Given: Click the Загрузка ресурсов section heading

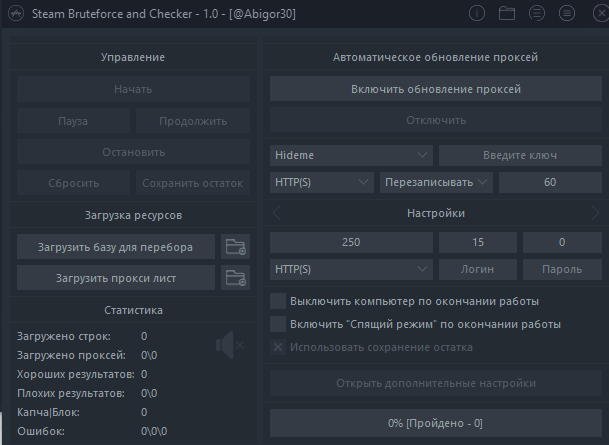Looking at the screenshot, I should point(133,215).
